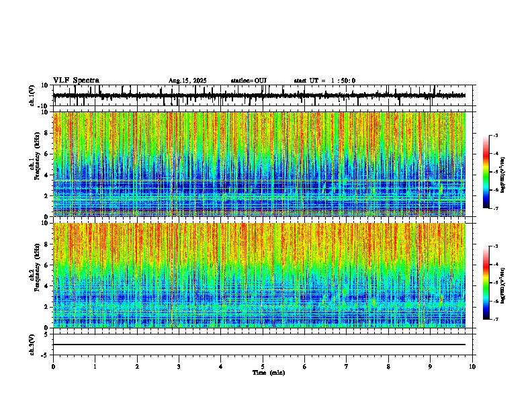The image size is (532, 411).
Task: Select the "start UT = 1:50:0" text
Action: point(324,81)
